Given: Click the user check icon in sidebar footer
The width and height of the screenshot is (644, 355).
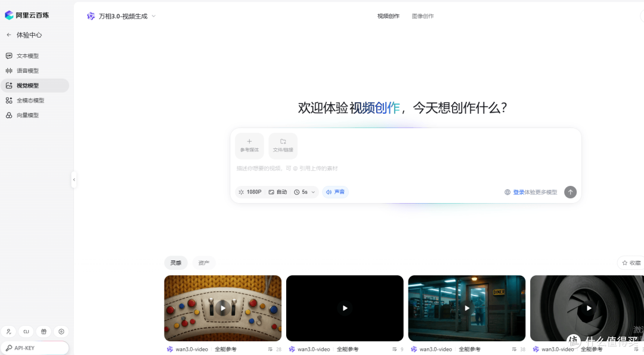Looking at the screenshot, I should [x=8, y=332].
